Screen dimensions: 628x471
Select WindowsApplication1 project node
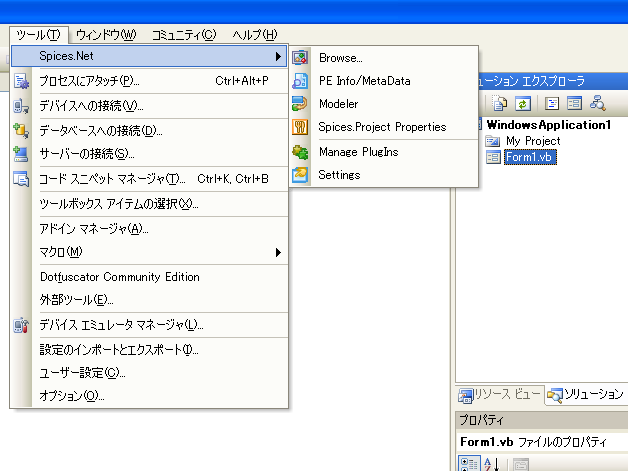pyautogui.click(x=549, y=125)
